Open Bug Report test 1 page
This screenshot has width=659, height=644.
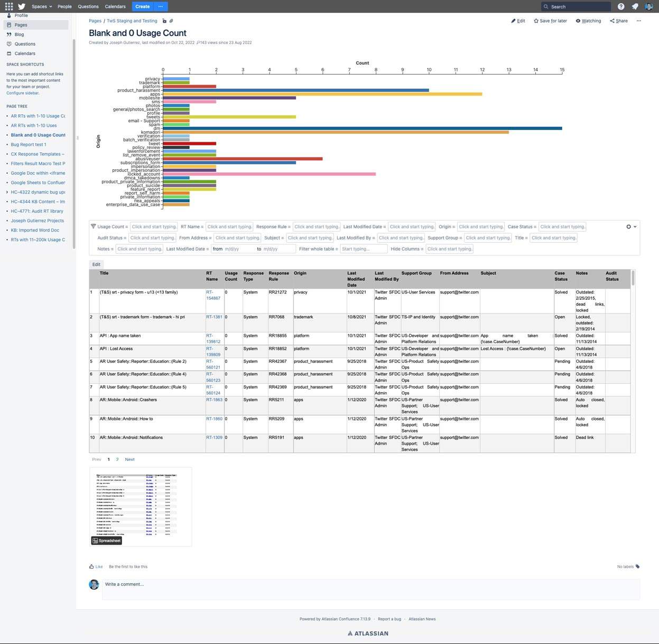(29, 144)
